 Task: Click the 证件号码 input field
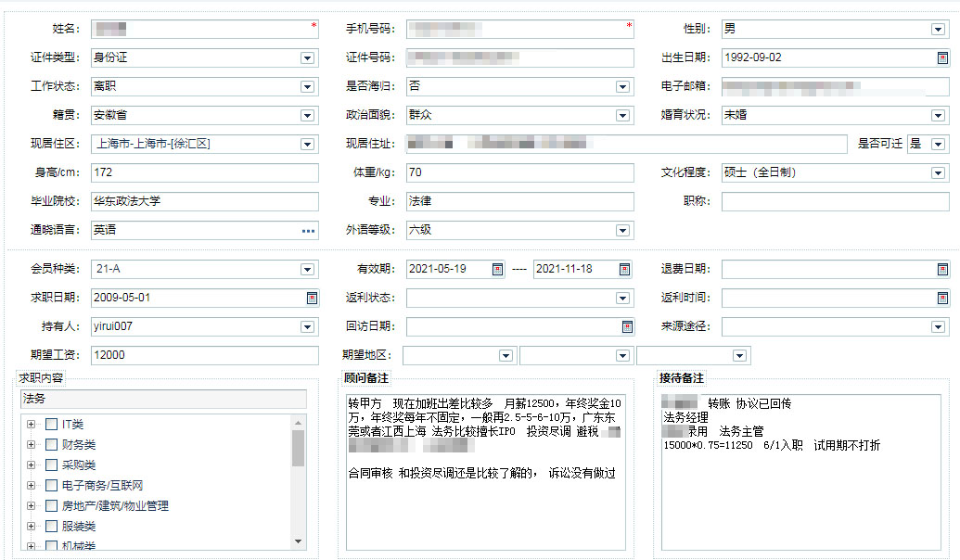(519, 57)
